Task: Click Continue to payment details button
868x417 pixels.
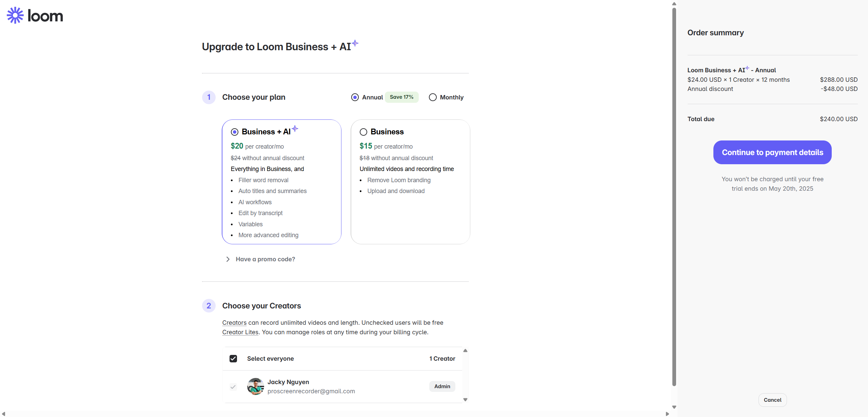Action: pos(772,152)
